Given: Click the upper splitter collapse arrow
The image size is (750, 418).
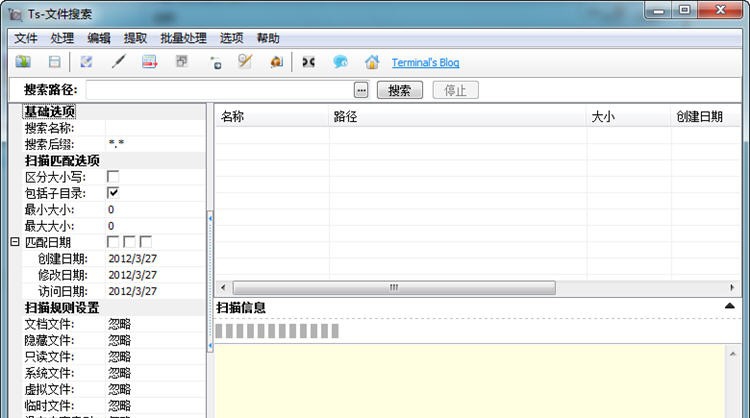Looking at the screenshot, I should tap(210, 219).
